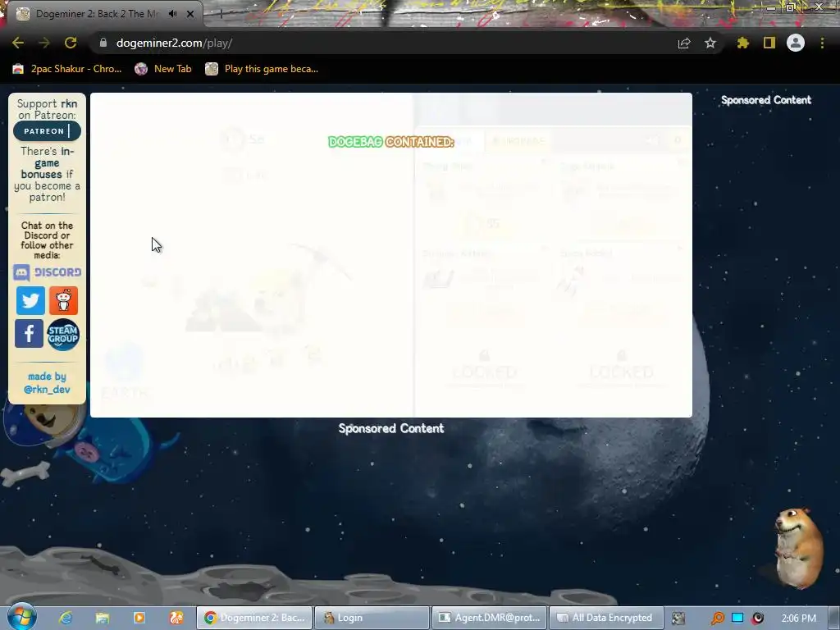
Task: Open the 2:06 PM system clock
Action: tap(799, 618)
